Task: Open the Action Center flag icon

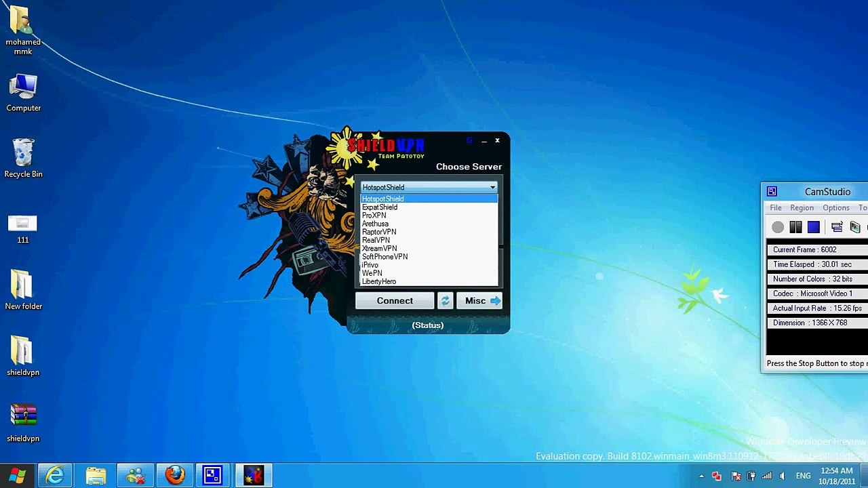Action: coord(734,476)
